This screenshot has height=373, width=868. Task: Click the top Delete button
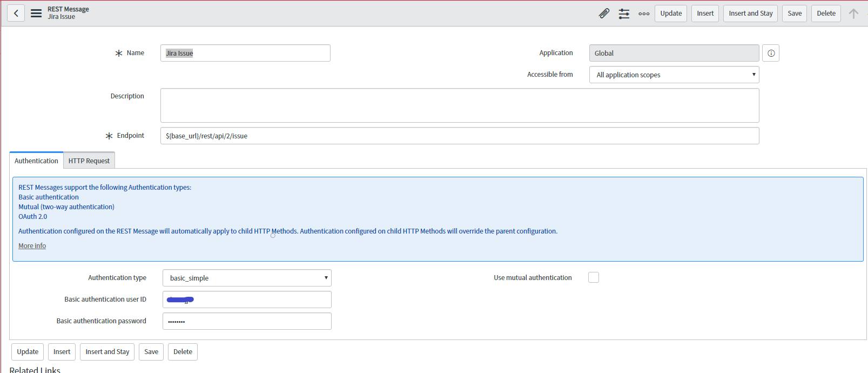(x=826, y=14)
